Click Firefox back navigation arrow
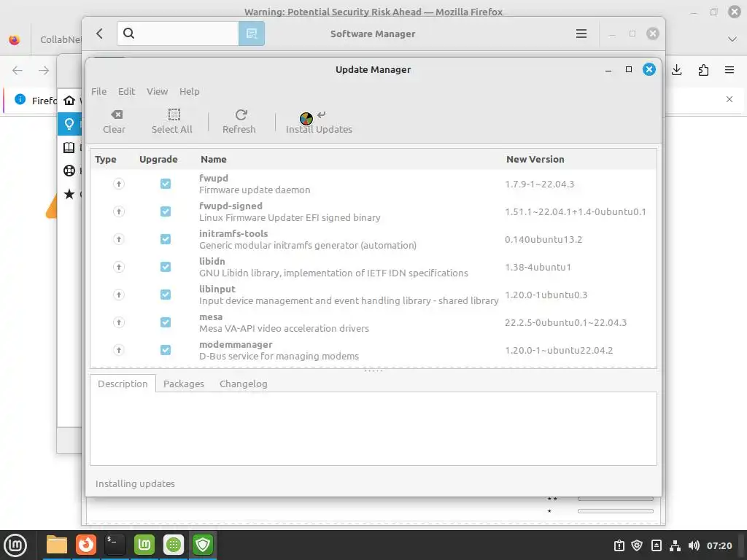747x560 pixels. [x=18, y=71]
